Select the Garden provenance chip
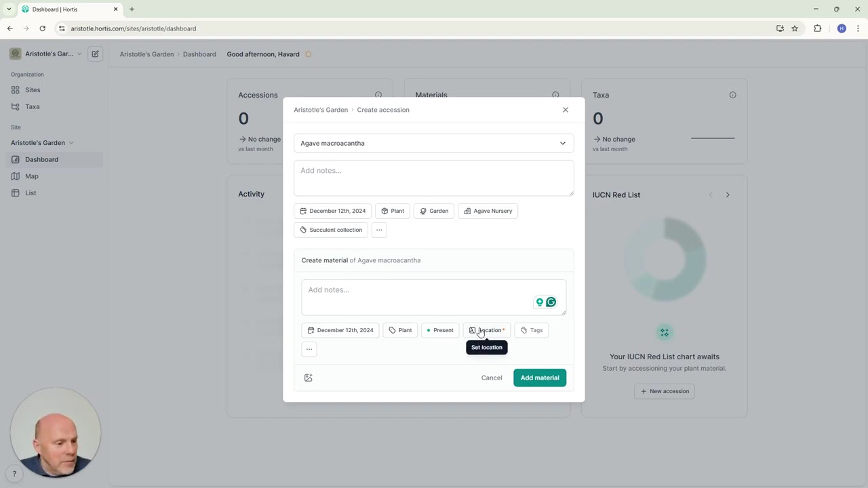 pos(434,211)
